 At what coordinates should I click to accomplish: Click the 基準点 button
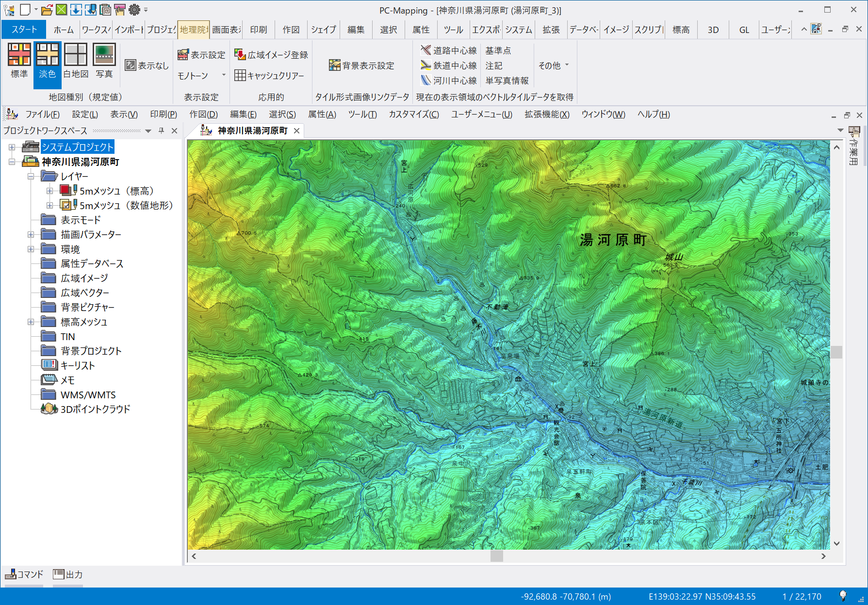point(498,50)
